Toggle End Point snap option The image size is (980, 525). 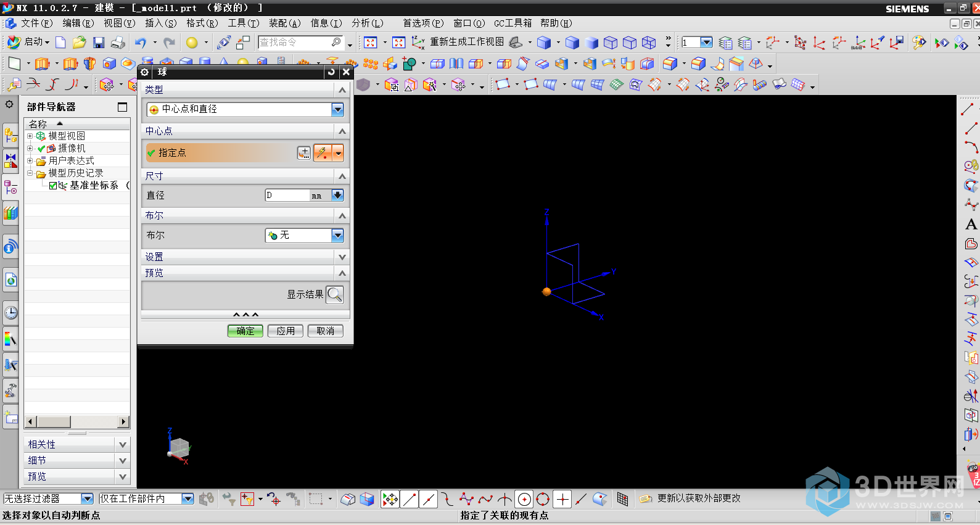tap(409, 499)
